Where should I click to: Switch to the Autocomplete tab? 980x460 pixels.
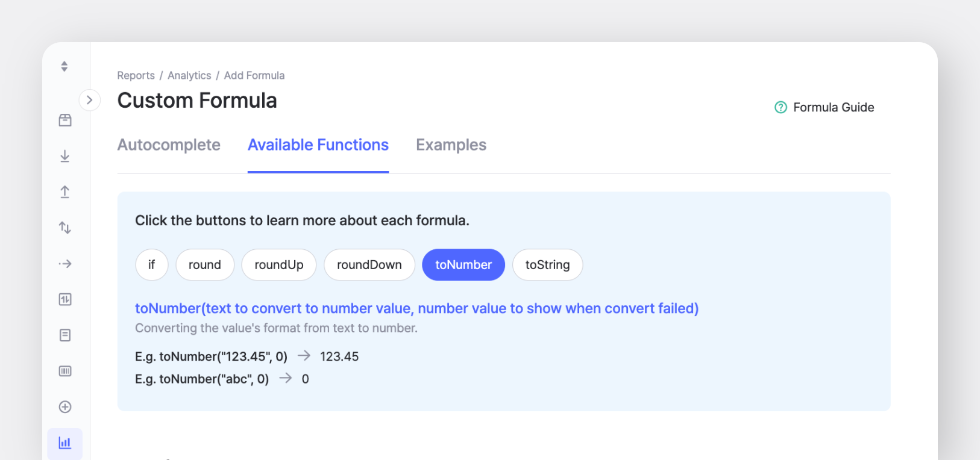[x=169, y=145]
